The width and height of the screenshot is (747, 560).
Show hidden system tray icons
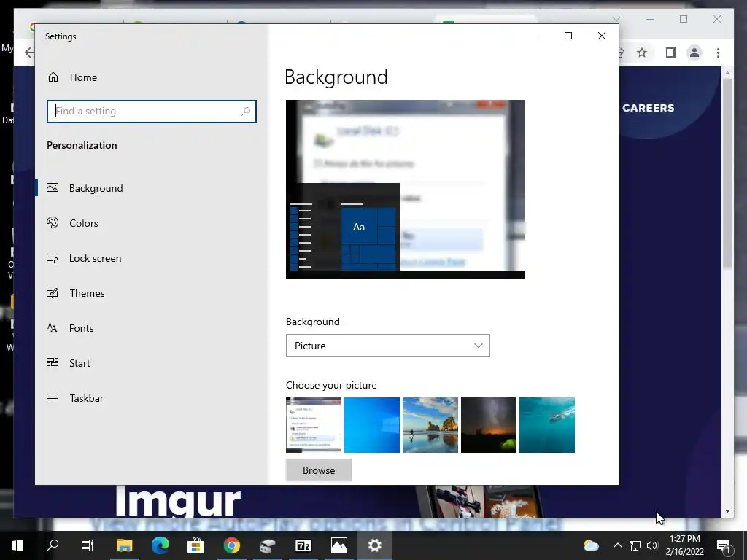coord(617,545)
